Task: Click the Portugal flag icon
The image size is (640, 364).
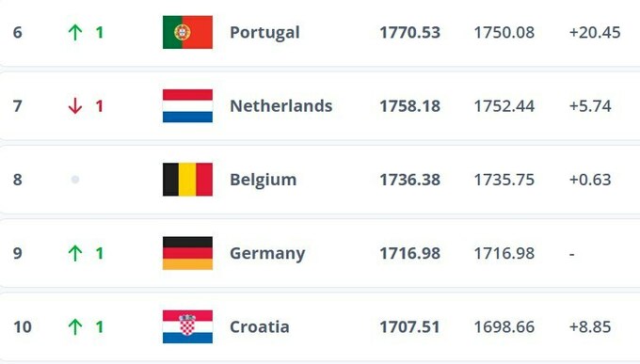Action: (187, 32)
